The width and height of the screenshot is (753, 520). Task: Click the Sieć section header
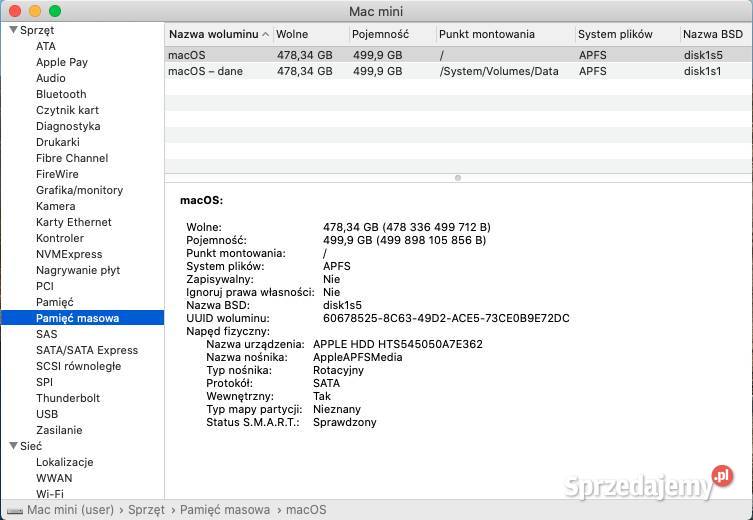click(x=31, y=446)
